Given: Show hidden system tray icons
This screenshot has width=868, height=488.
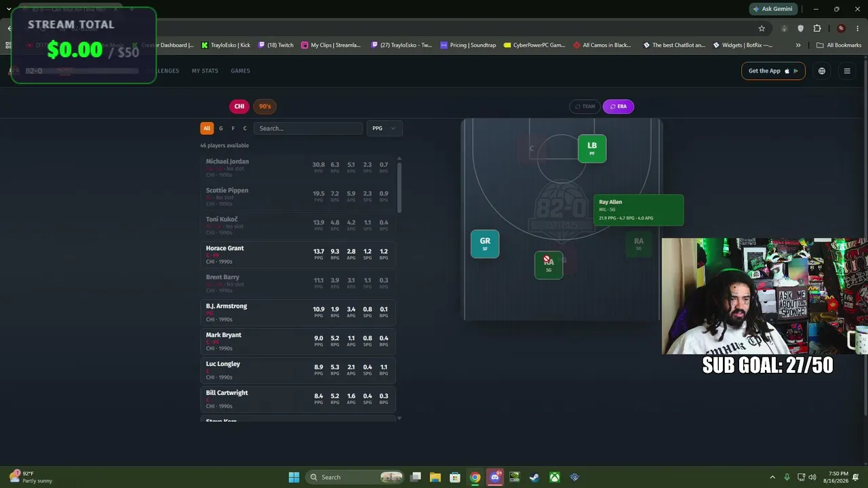Looking at the screenshot, I should point(772,477).
